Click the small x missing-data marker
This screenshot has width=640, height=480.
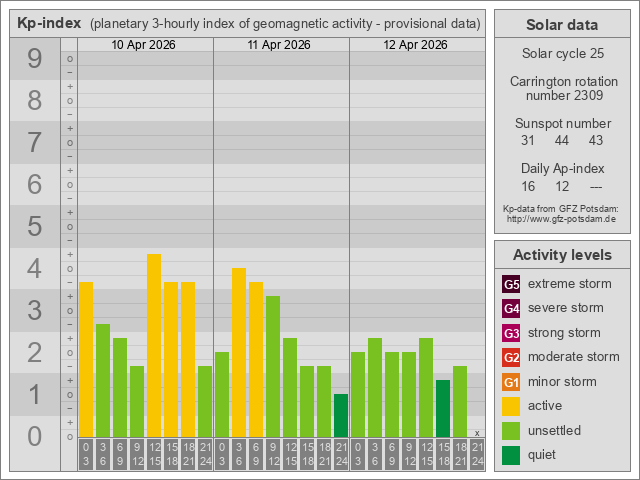point(477,433)
